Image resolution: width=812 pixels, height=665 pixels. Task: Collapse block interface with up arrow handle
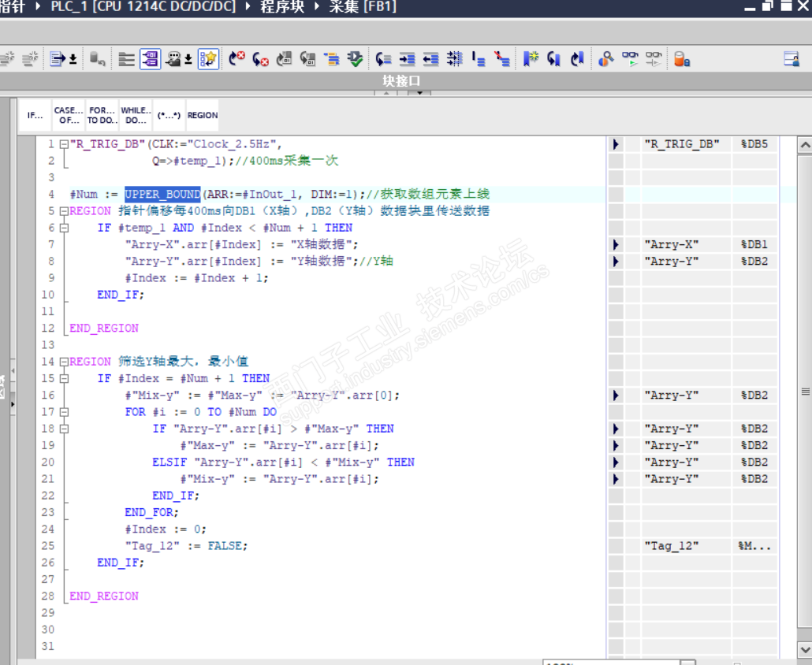pyautogui.click(x=386, y=93)
